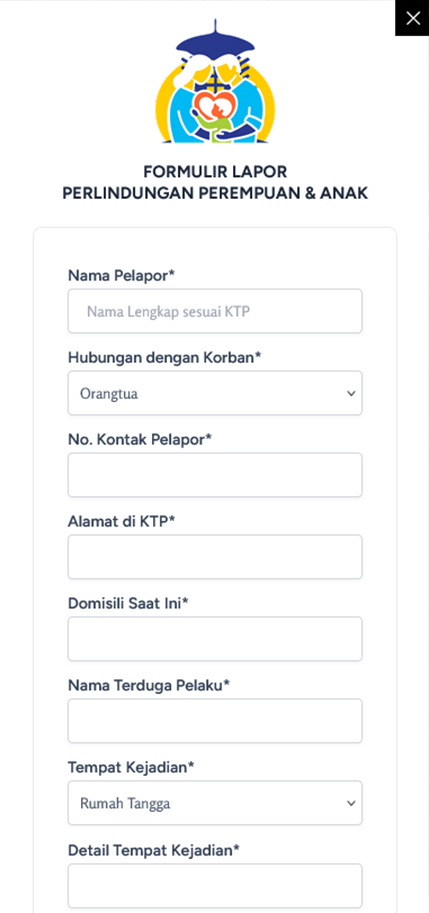Click the PERLINDUNGAN PEREMPUAN & ANAK subtitle

(x=215, y=193)
